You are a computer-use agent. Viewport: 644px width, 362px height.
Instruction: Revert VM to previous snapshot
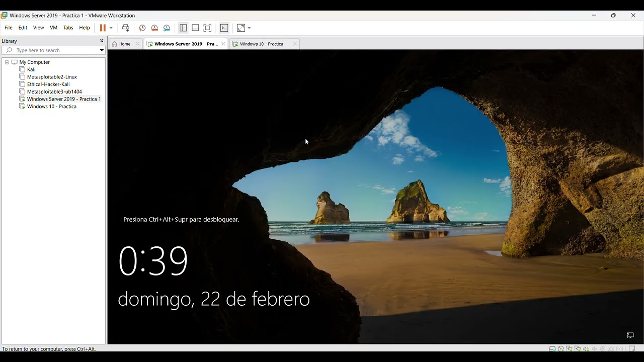pos(154,28)
